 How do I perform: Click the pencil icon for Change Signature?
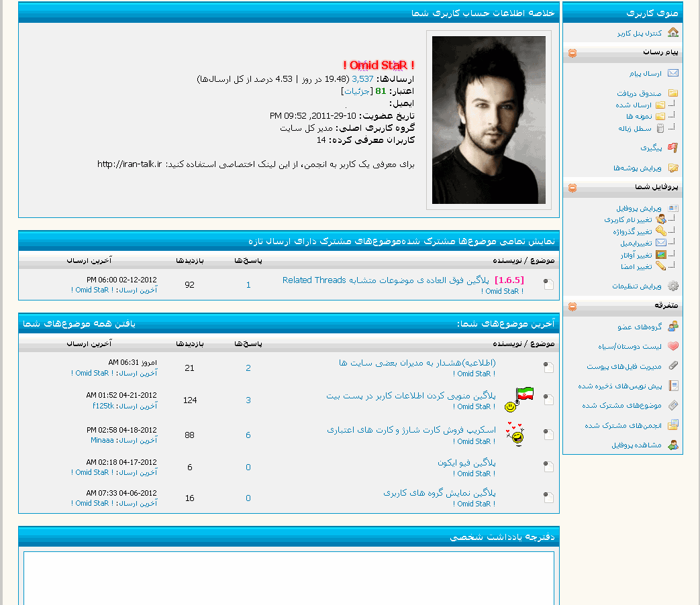coord(660,266)
